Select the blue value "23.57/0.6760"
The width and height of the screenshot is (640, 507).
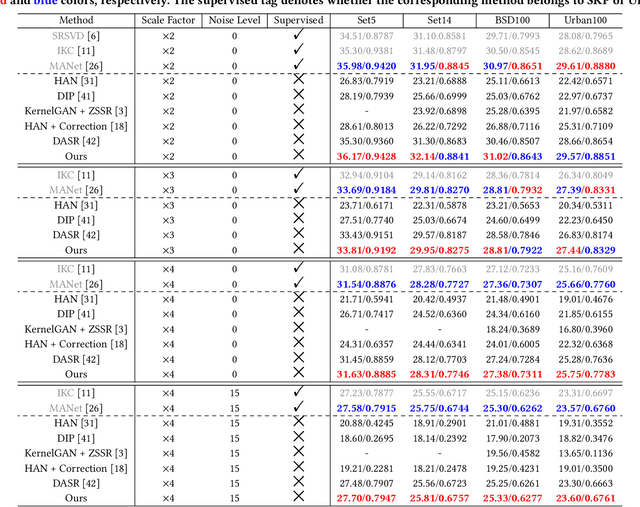(585, 409)
